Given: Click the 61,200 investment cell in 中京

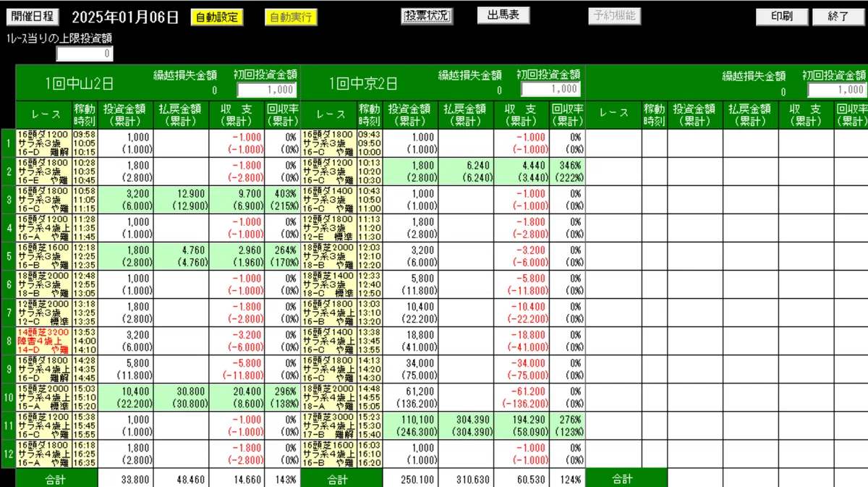Looking at the screenshot, I should coord(412,397).
